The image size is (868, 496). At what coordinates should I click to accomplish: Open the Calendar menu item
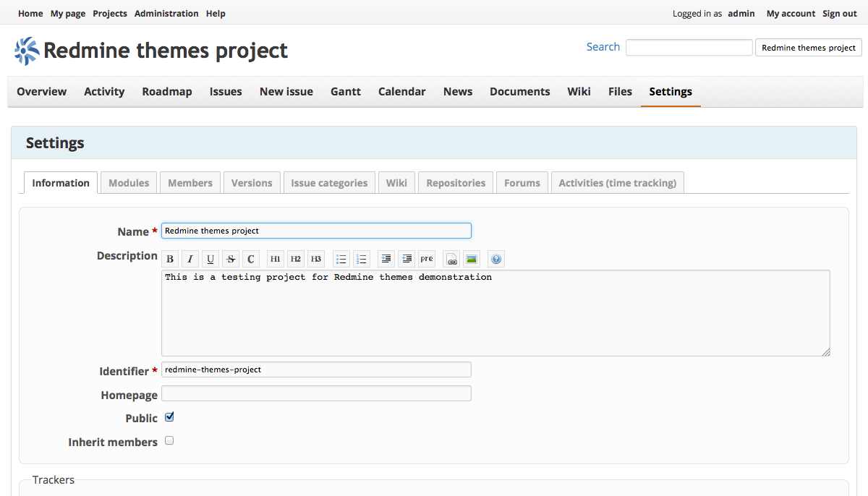tap(402, 92)
